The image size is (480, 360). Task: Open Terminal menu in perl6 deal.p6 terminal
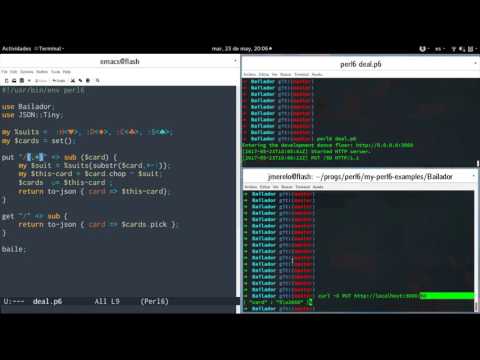coord(302,74)
